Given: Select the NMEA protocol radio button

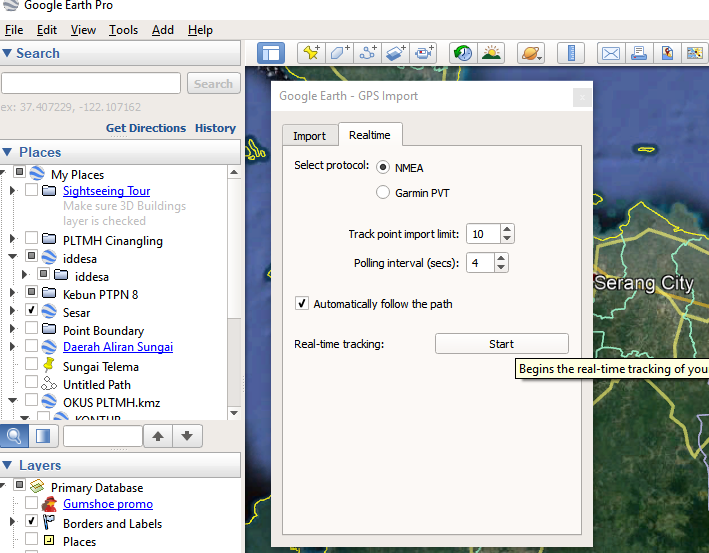Looking at the screenshot, I should [x=383, y=167].
